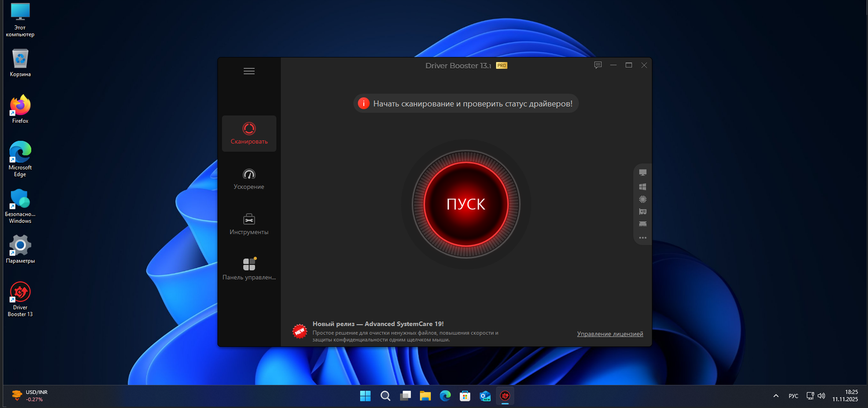
Task: Open the Windows Start menu
Action: pos(365,396)
